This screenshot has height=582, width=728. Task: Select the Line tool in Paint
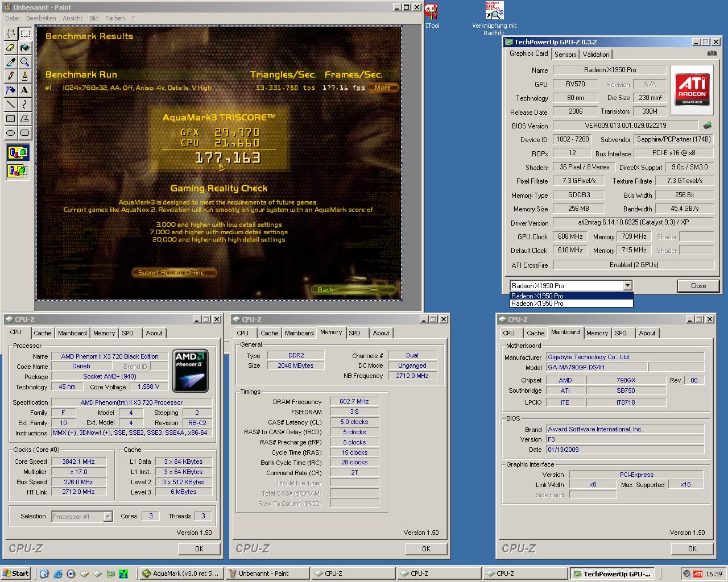11,104
